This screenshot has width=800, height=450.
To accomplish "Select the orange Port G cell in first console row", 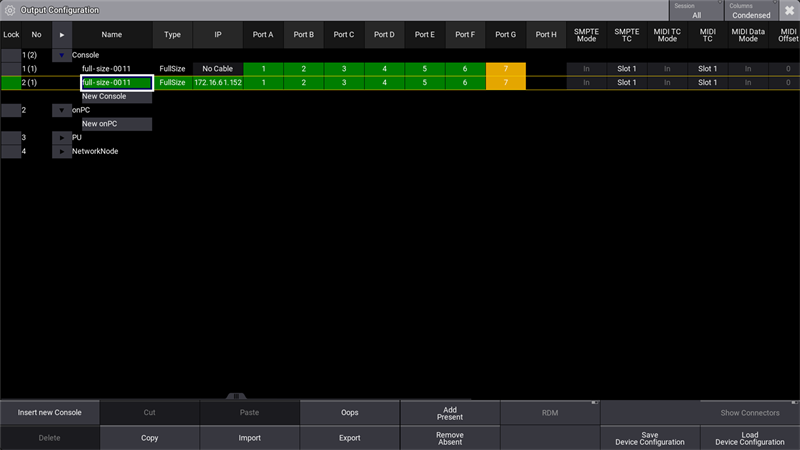I will (x=506, y=68).
